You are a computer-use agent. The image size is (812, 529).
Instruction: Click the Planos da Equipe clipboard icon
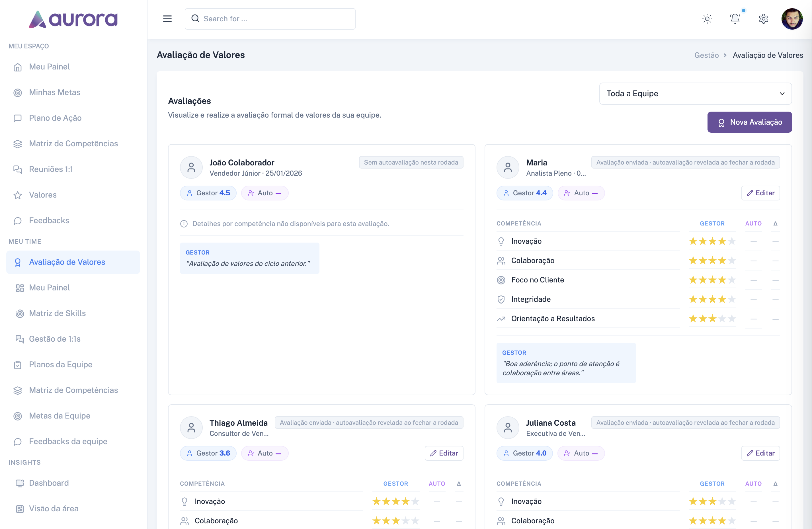18,365
